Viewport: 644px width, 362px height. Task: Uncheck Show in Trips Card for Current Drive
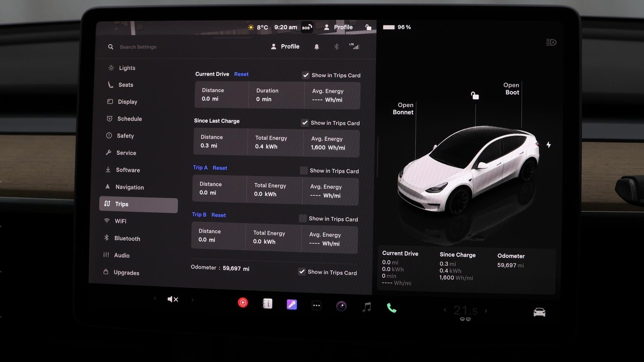pyautogui.click(x=306, y=75)
